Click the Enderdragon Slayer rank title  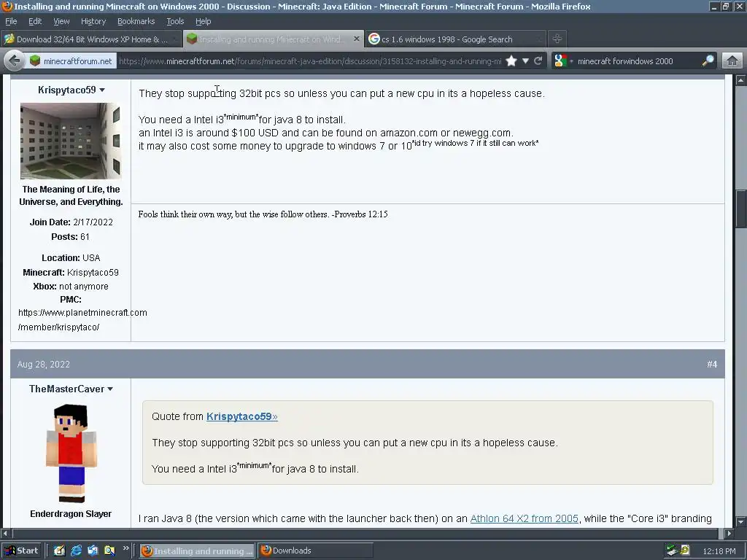(x=71, y=514)
